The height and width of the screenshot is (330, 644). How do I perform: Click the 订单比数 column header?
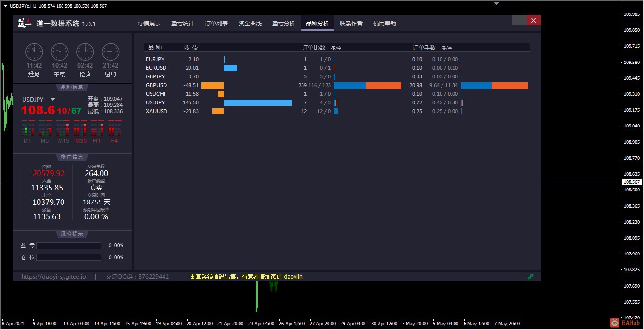click(314, 48)
